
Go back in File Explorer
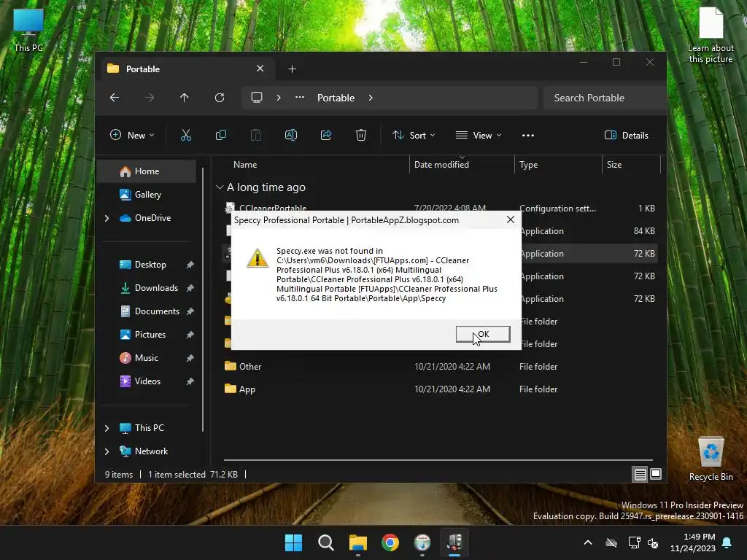click(115, 98)
